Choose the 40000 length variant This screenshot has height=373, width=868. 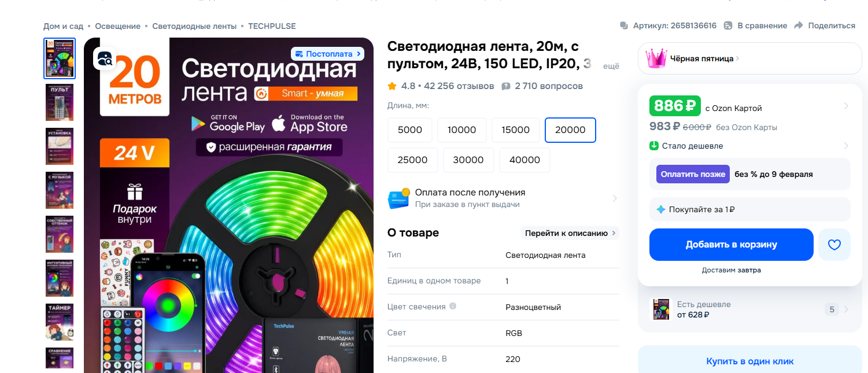coord(525,160)
